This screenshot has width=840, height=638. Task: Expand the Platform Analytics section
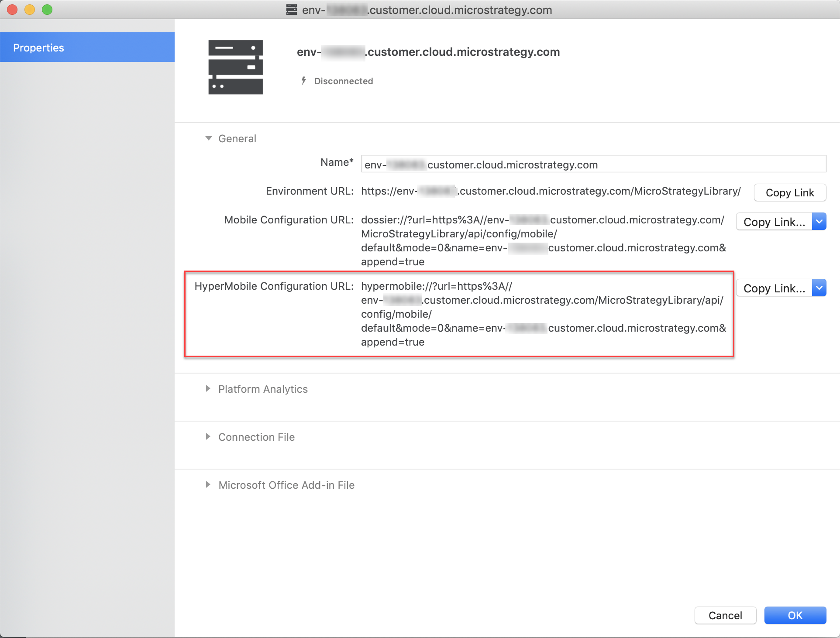(208, 389)
